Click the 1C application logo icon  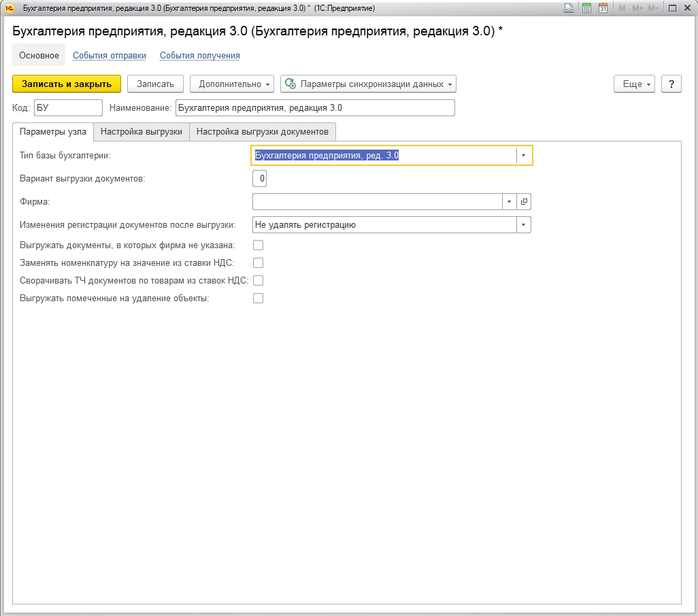[10, 8]
